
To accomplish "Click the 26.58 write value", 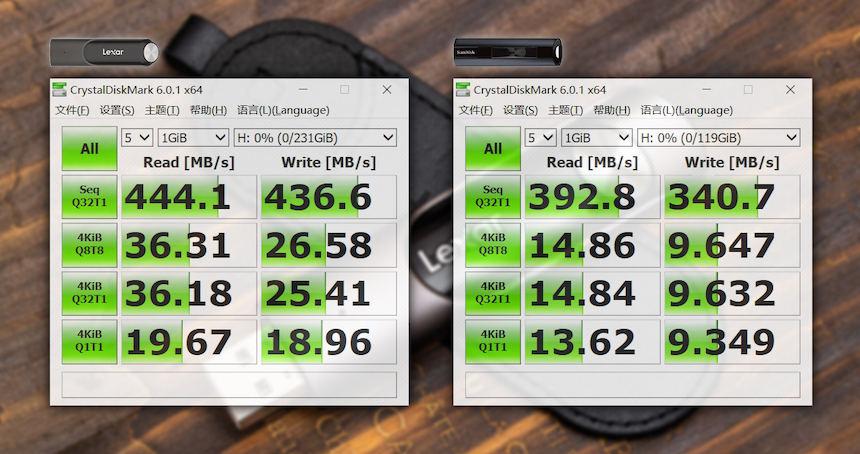I will tap(329, 245).
